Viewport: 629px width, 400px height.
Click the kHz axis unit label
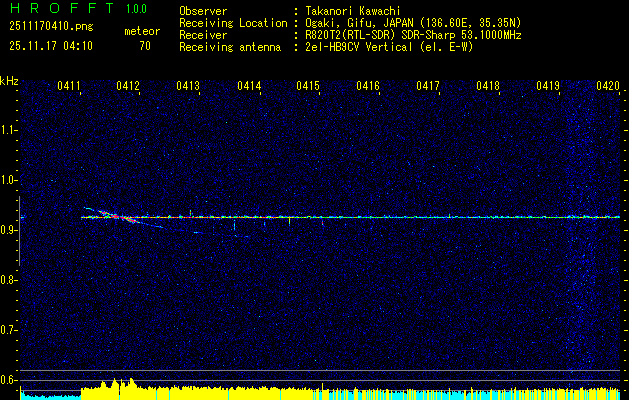point(10,81)
